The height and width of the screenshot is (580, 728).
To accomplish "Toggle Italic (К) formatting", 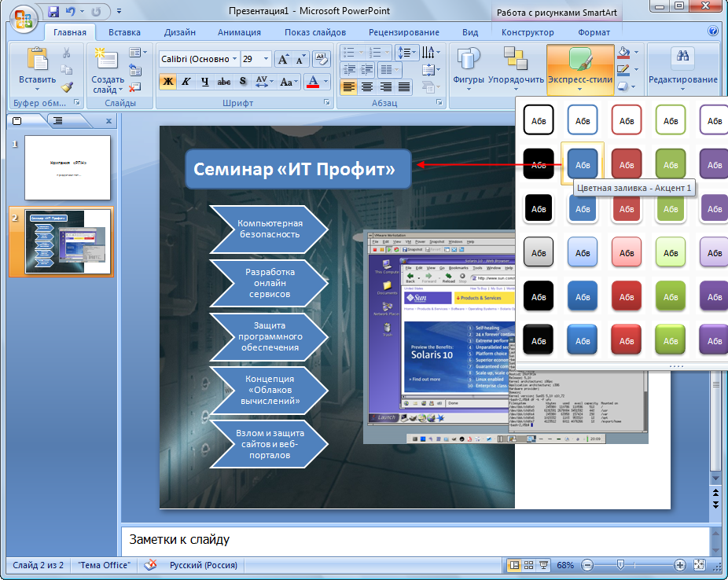I will [186, 82].
